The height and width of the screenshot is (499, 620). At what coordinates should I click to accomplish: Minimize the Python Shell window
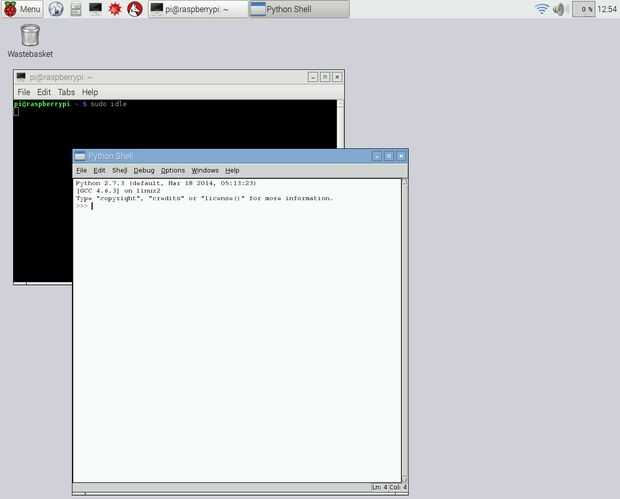click(376, 156)
